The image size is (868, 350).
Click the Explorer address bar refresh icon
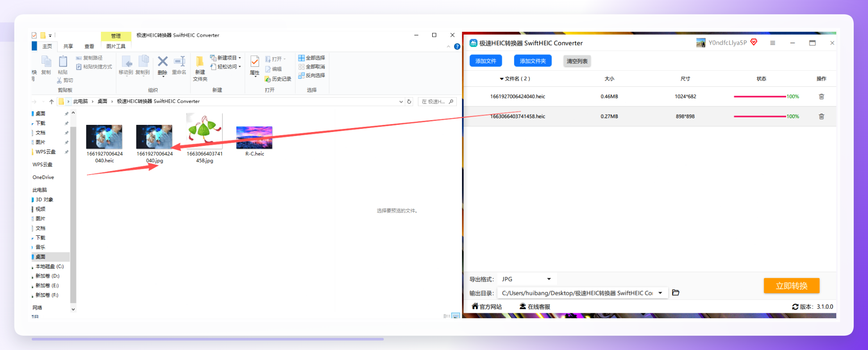(x=409, y=102)
